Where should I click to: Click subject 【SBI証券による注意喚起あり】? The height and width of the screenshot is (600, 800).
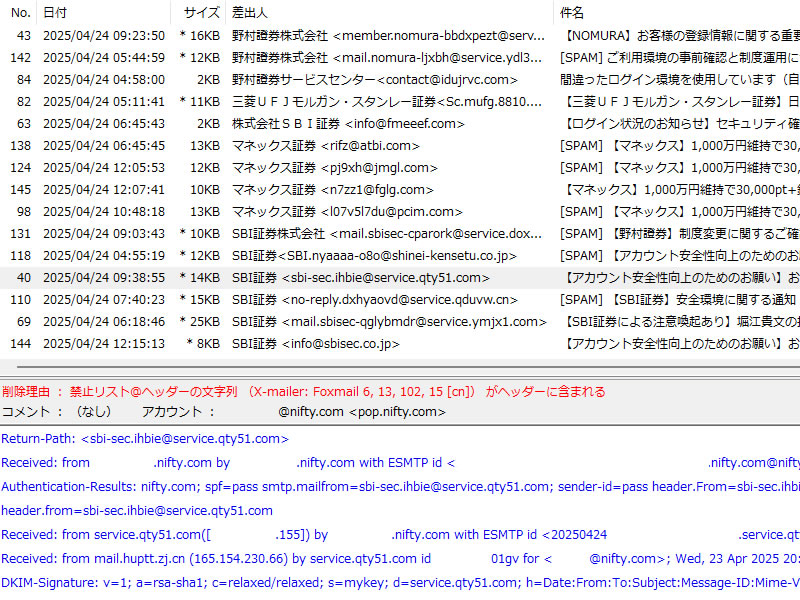pyautogui.click(x=680, y=321)
